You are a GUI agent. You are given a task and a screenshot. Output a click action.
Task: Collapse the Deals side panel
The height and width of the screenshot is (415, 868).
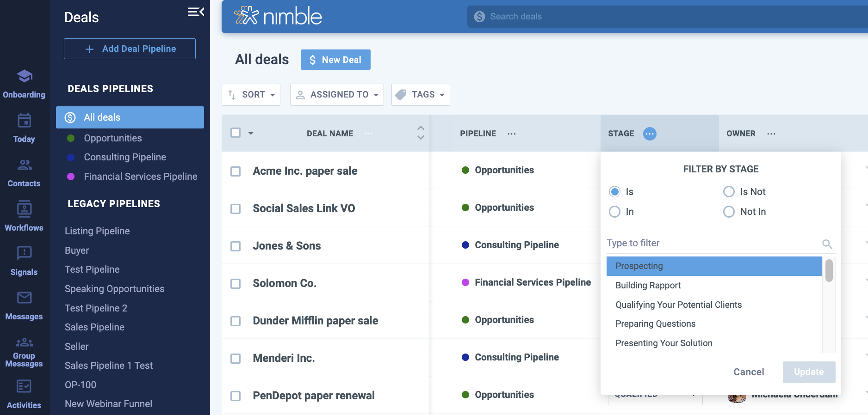tap(196, 12)
